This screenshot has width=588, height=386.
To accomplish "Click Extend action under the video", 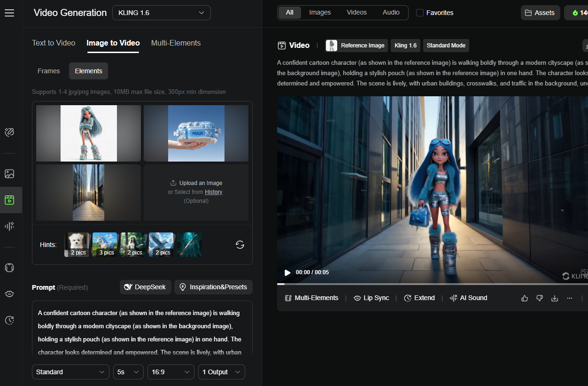I will (x=419, y=298).
